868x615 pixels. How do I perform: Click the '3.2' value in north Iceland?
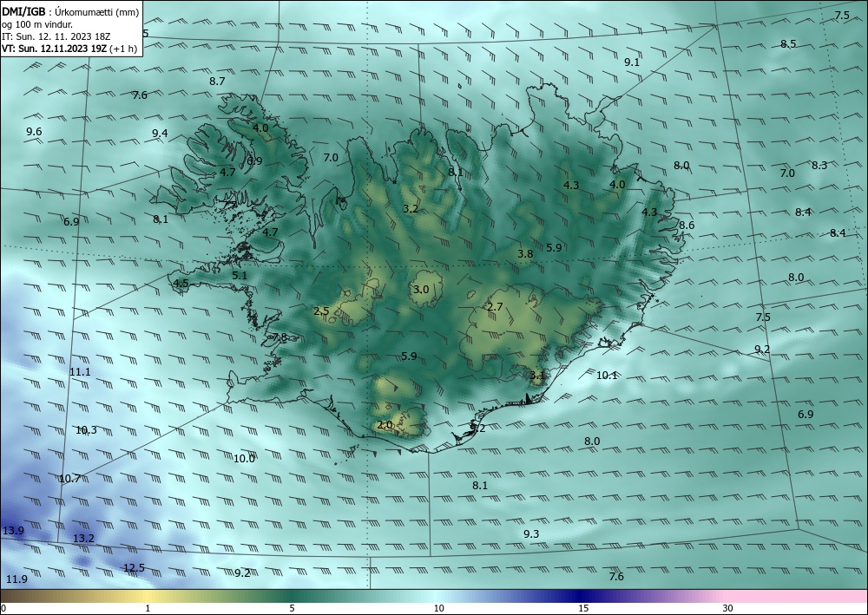(x=411, y=209)
